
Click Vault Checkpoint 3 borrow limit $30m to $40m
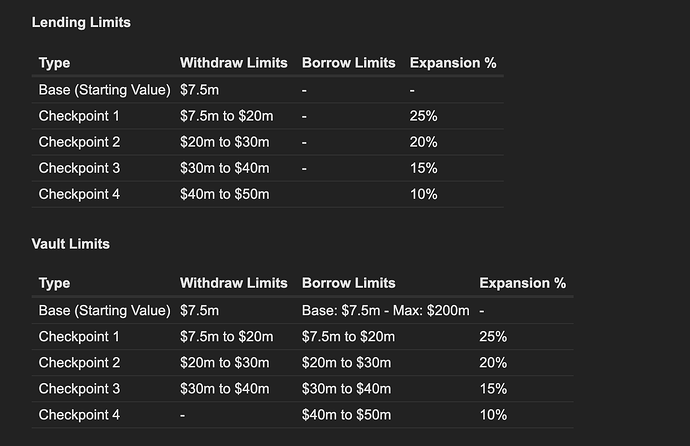[346, 389]
